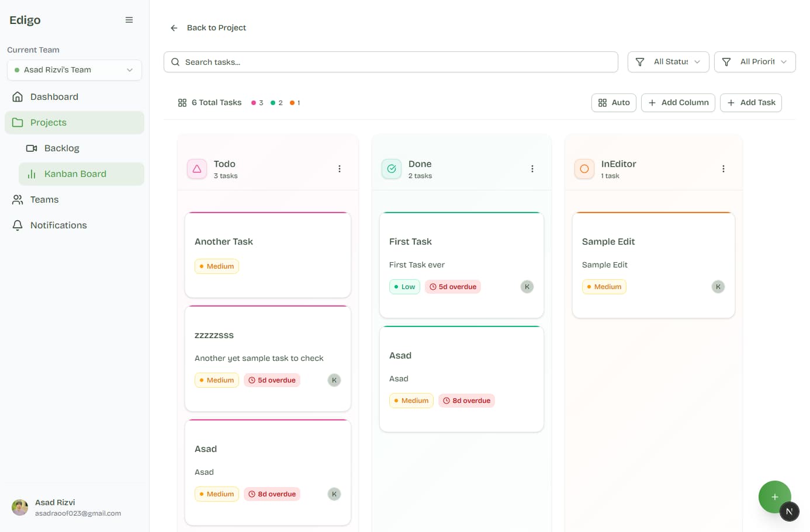Open the All Priority filter dropdown
Screen dimensions: 810x532
(754, 61)
